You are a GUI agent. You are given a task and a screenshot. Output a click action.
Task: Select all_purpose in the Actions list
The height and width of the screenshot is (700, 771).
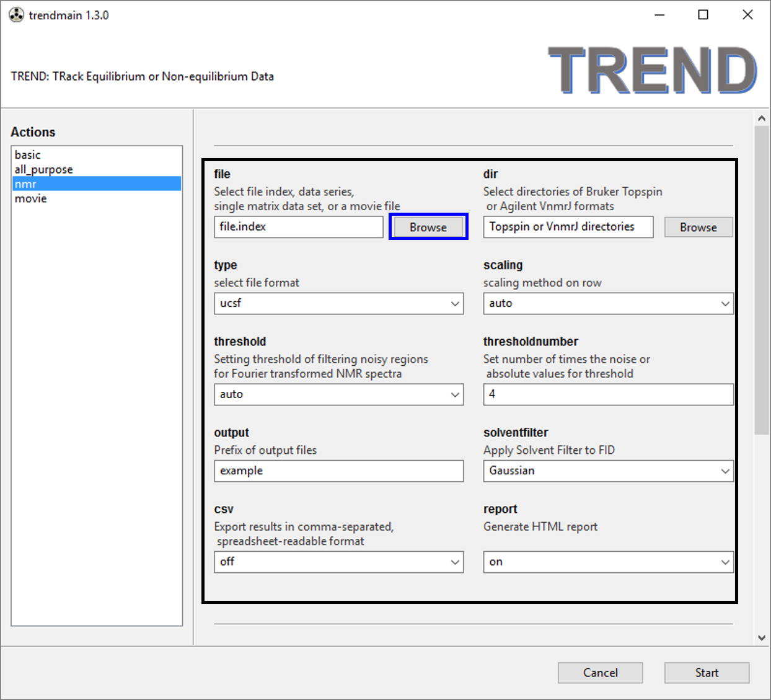click(x=43, y=169)
